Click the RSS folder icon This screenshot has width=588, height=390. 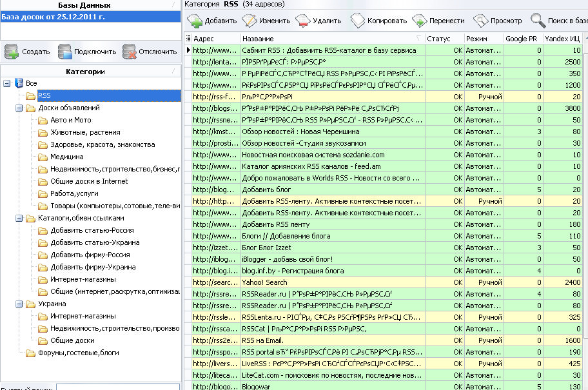tap(31, 96)
